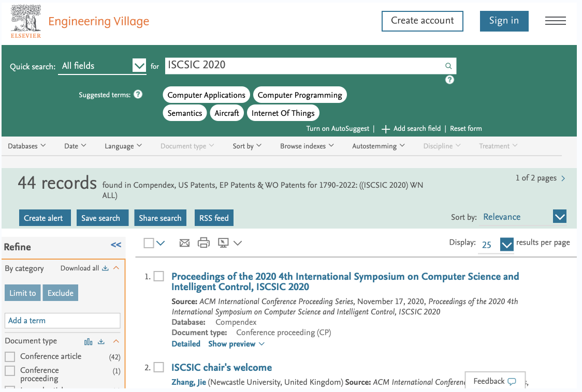Click the Reset form link

(466, 128)
